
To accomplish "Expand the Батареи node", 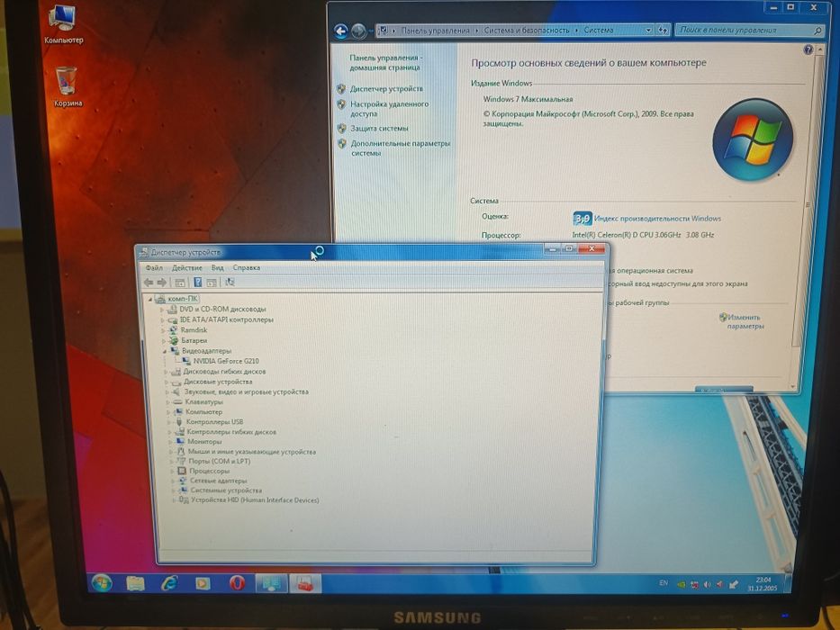I will click(164, 341).
